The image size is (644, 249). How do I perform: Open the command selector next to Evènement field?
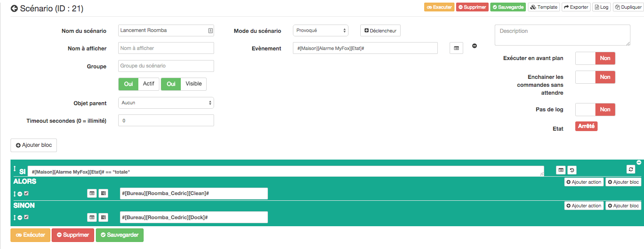456,48
